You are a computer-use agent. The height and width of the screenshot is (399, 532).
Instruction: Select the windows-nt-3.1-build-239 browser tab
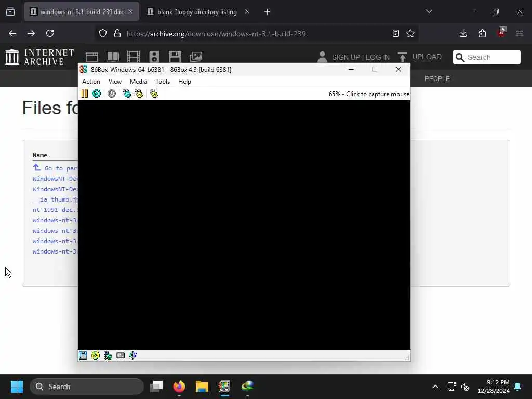tap(82, 12)
